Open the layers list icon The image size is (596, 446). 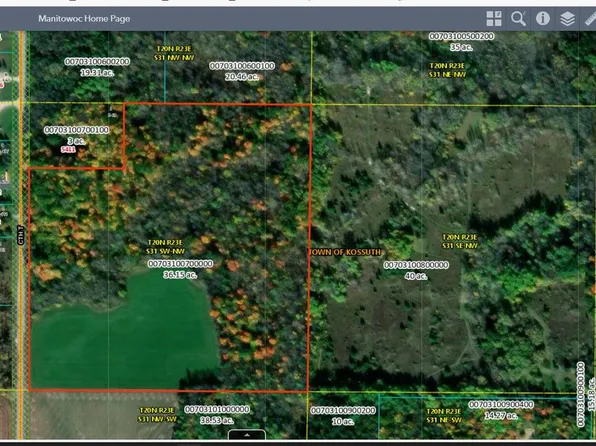(567, 19)
